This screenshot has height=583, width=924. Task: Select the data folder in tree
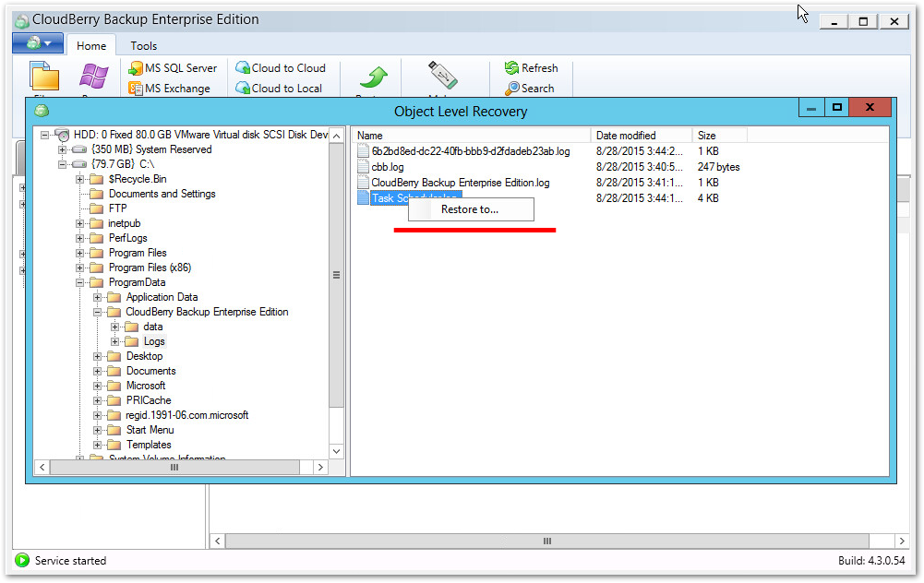(x=152, y=327)
